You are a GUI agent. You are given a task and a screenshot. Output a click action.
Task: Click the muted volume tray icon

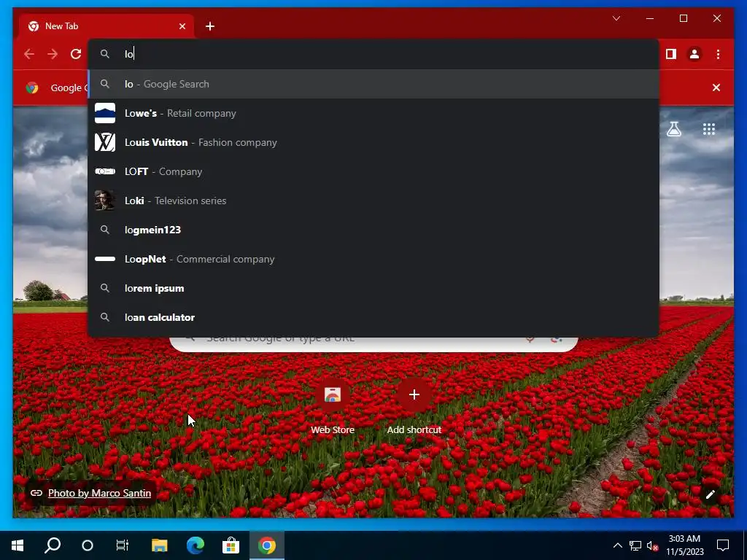point(652,545)
